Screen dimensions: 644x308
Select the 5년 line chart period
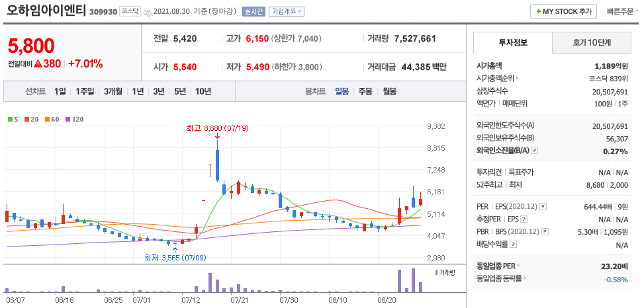coord(180,91)
